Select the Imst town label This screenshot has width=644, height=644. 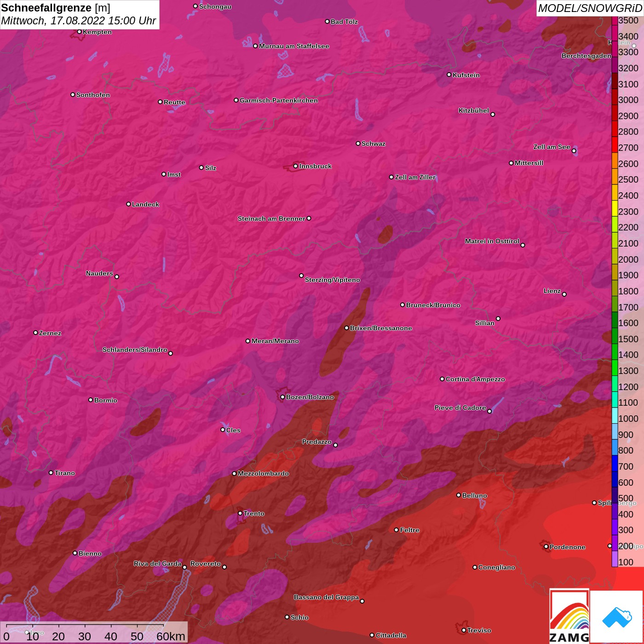pyautogui.click(x=174, y=174)
